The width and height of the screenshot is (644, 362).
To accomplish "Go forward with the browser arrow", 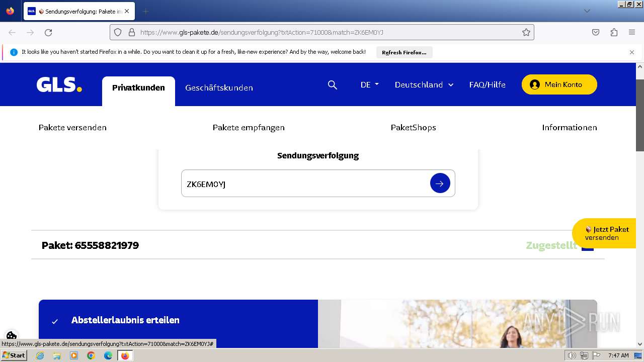I will [x=30, y=32].
